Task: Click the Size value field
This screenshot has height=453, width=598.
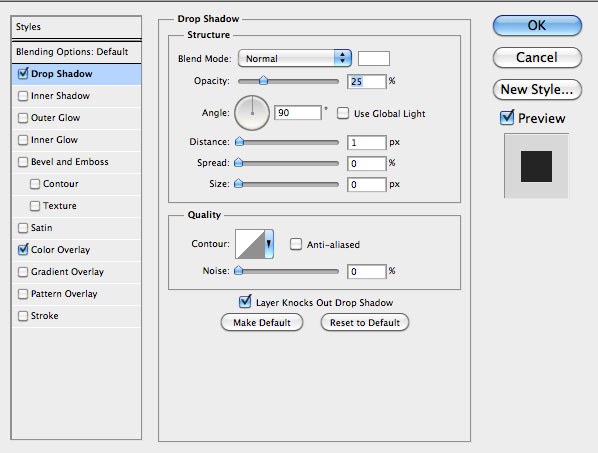Action: click(x=367, y=185)
